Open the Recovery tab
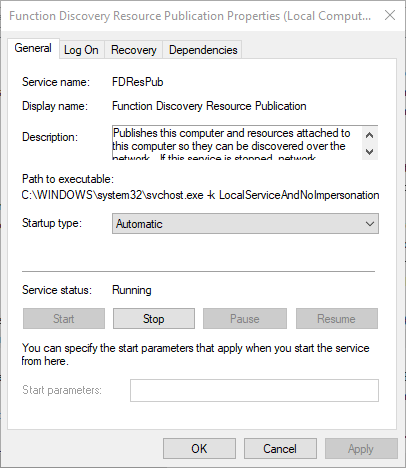This screenshot has width=406, height=468. 134,50
